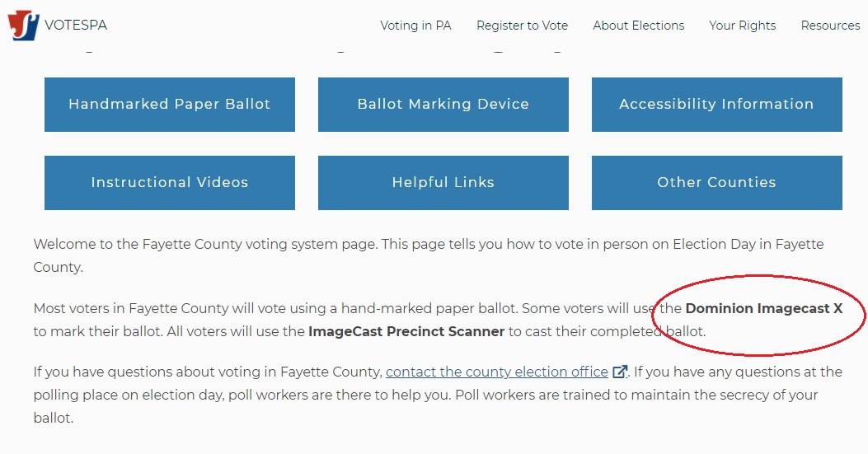Screen dimensions: 868x454
Task: Open the Voting in PA menu
Action: 415,26
